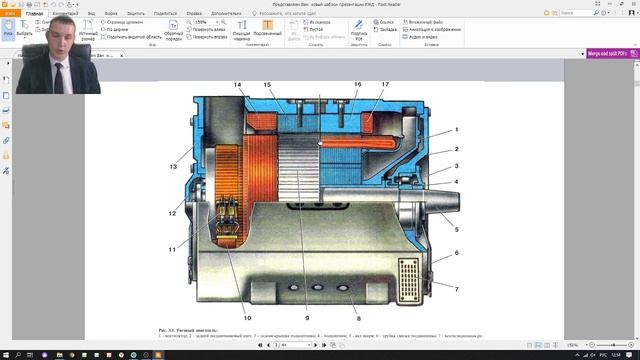
Task: Click status bar zoom in plus button
Action: (x=631, y=345)
